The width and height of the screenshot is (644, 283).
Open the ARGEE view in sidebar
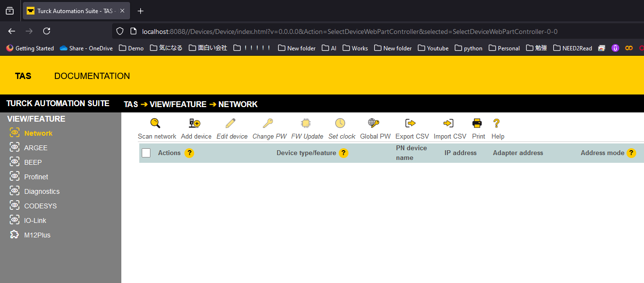[x=36, y=148]
